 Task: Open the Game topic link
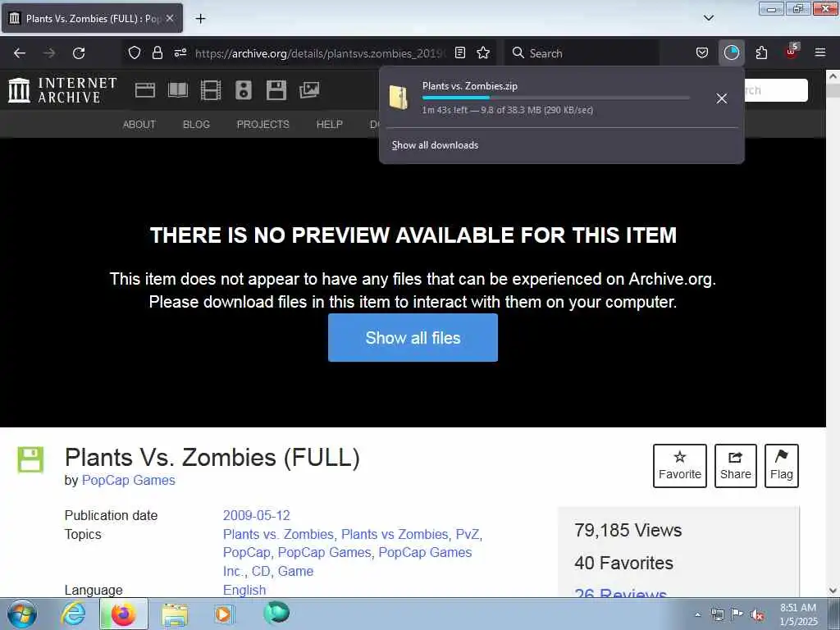click(x=295, y=571)
